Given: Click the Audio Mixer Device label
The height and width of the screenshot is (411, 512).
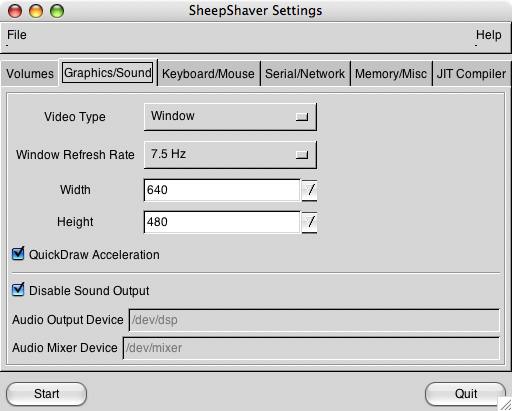Looking at the screenshot, I should 65,348.
